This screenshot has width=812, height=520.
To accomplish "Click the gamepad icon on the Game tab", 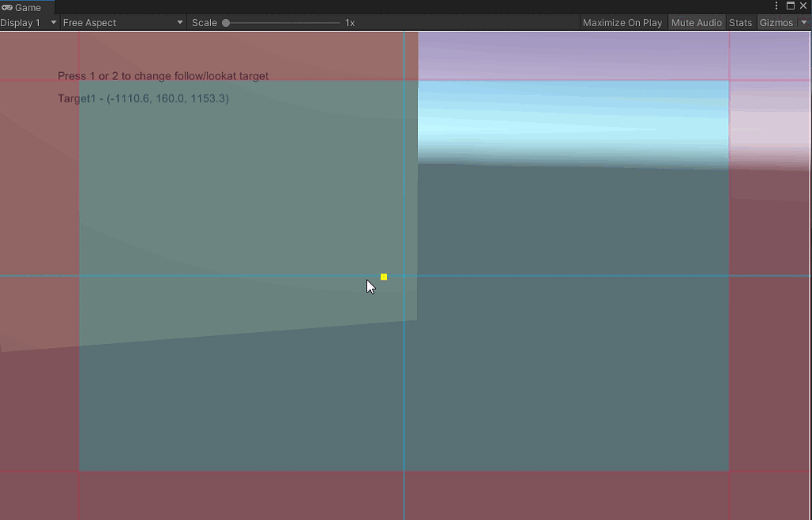I will 6,7.
